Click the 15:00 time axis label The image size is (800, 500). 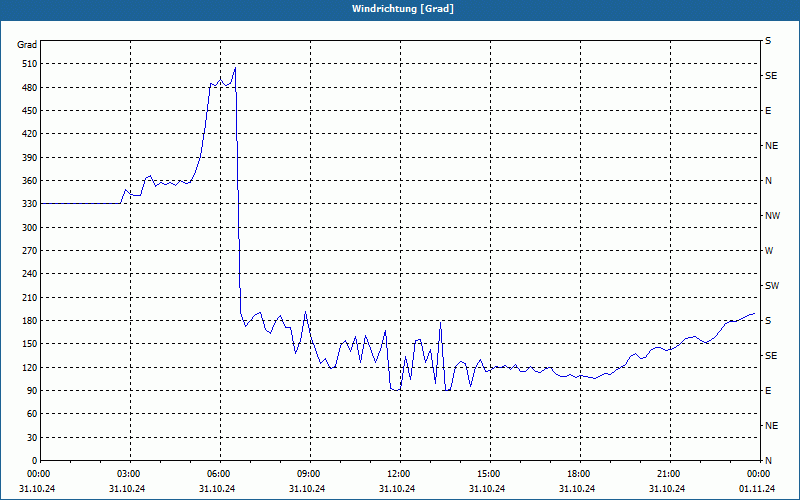pos(488,474)
